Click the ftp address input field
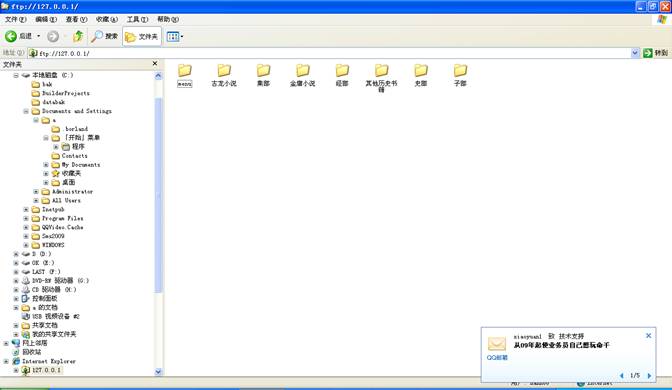Viewport: 672px width, 390px height. point(330,53)
